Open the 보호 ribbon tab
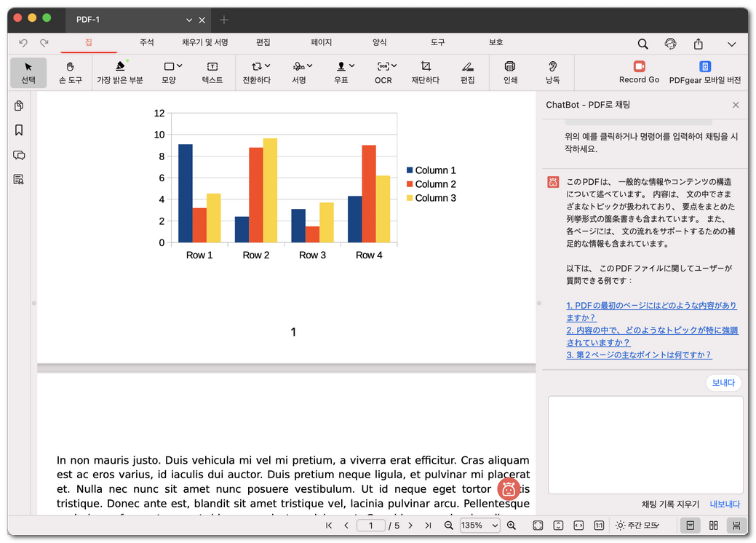 [496, 42]
